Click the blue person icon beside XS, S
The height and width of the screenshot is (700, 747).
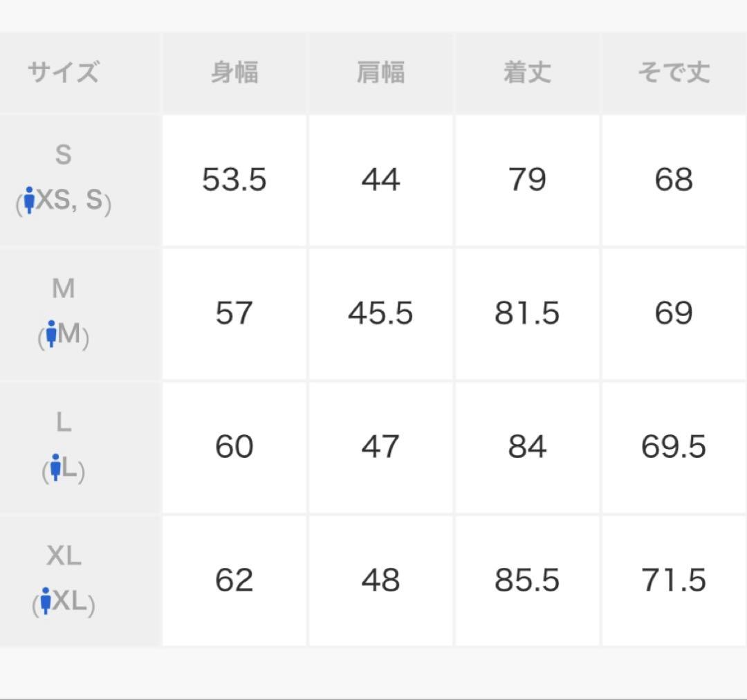29,200
